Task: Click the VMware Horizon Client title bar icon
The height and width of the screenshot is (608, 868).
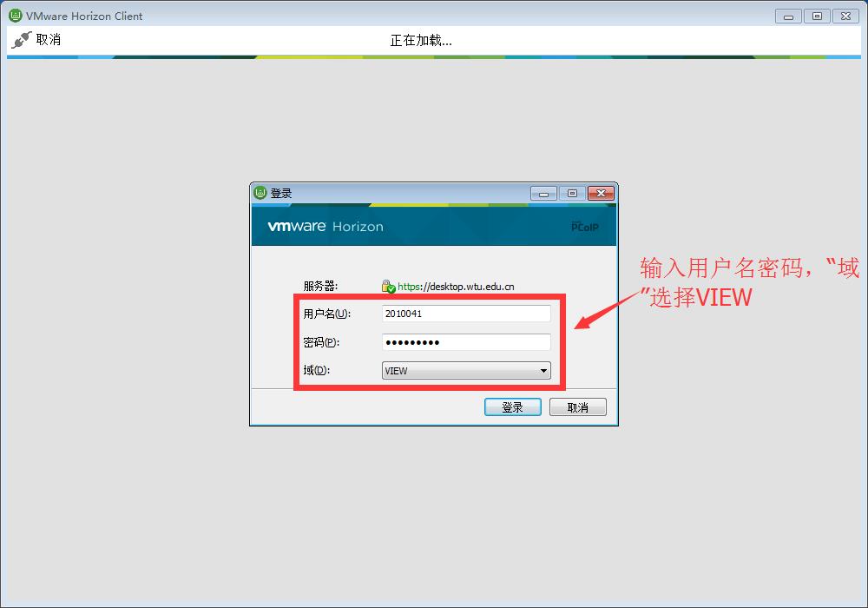Action: coord(15,16)
